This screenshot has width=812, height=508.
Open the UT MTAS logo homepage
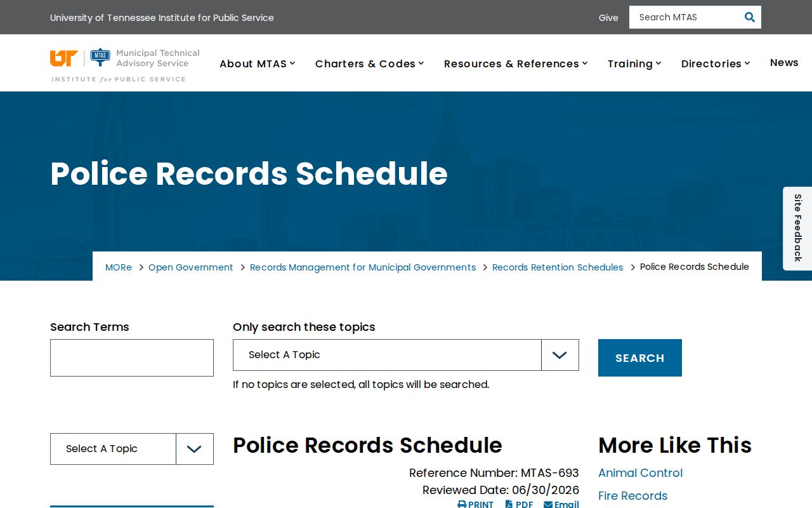point(125,65)
